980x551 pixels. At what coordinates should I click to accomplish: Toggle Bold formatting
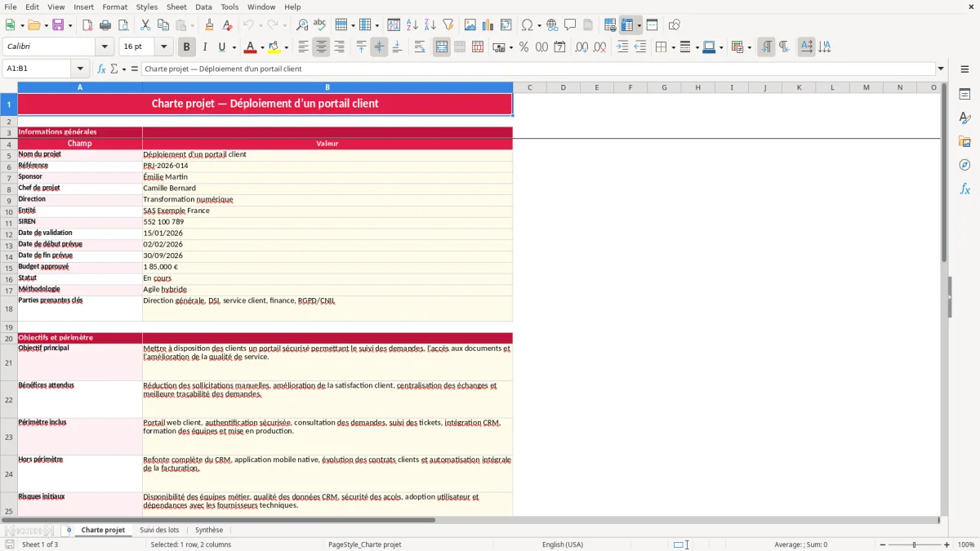click(x=187, y=47)
